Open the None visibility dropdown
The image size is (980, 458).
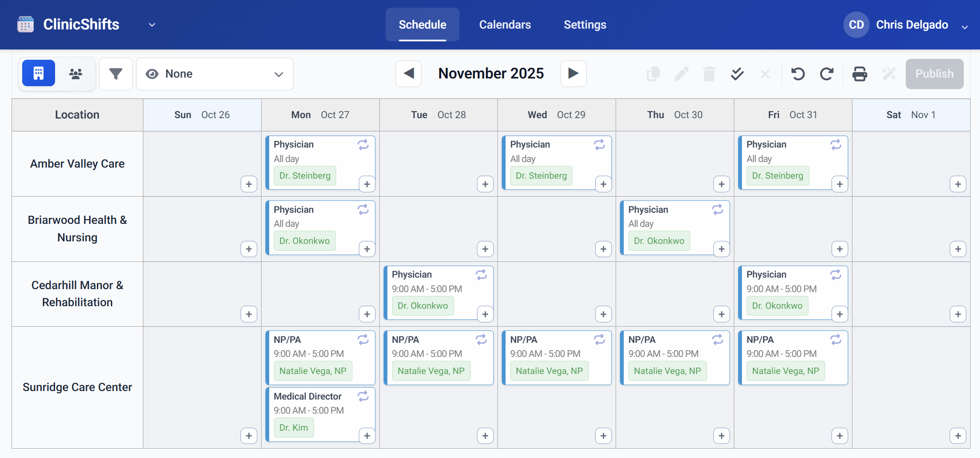tap(215, 74)
